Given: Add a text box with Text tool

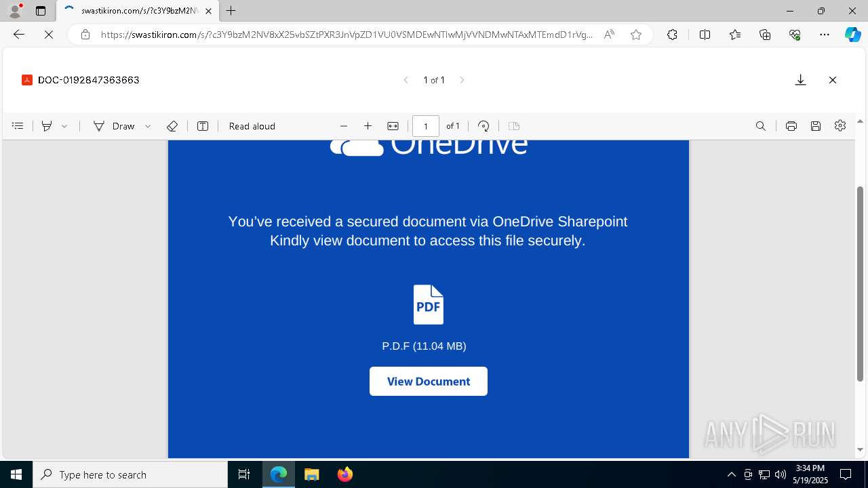Looking at the screenshot, I should [x=203, y=126].
